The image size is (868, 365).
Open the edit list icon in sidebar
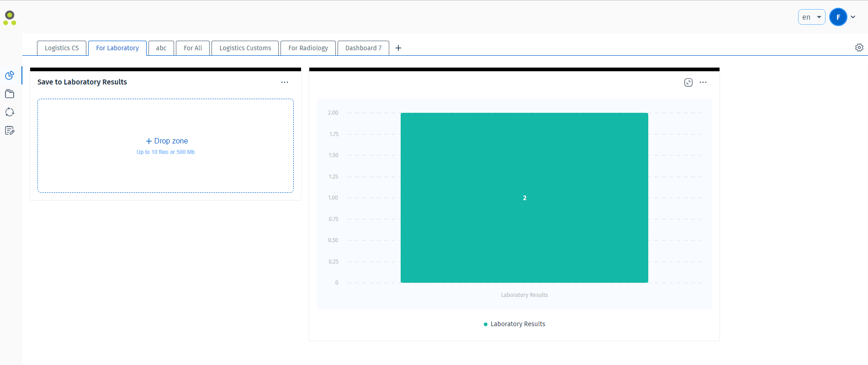pyautogui.click(x=10, y=131)
